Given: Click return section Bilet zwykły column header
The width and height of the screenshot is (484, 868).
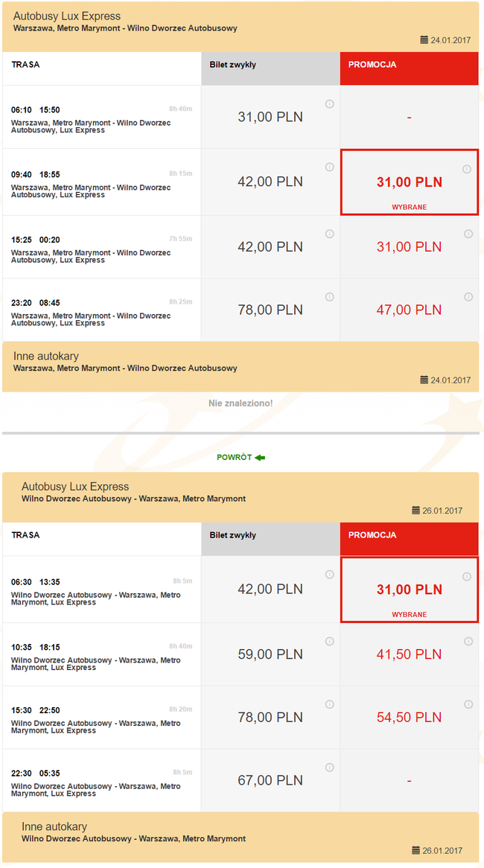Looking at the screenshot, I should tap(270, 539).
